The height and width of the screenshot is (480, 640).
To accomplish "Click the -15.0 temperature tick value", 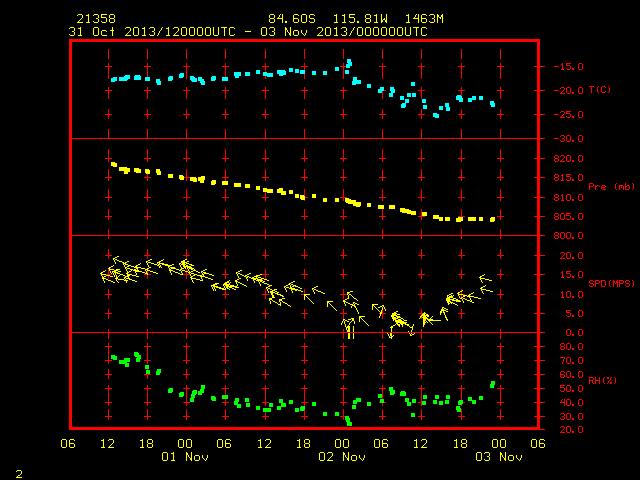I will [568, 67].
